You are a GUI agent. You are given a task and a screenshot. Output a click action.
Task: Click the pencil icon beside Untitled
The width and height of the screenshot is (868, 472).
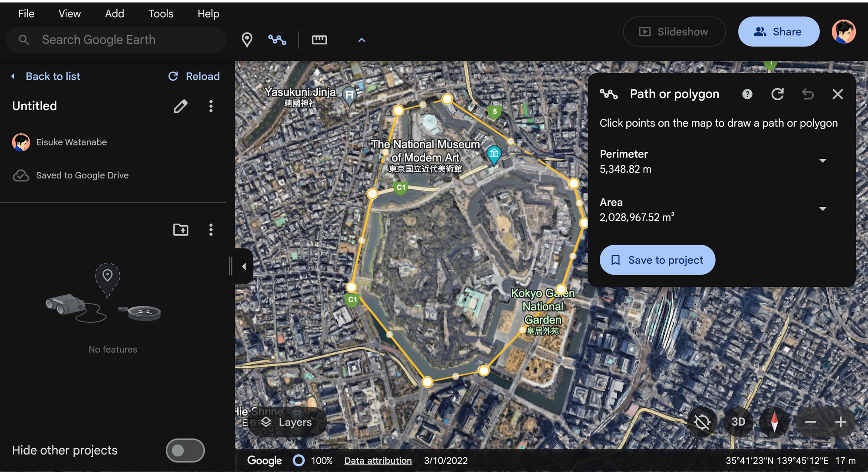click(181, 106)
